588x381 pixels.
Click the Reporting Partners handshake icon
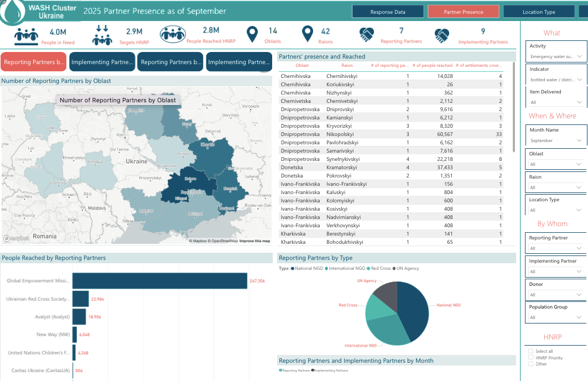pyautogui.click(x=366, y=35)
